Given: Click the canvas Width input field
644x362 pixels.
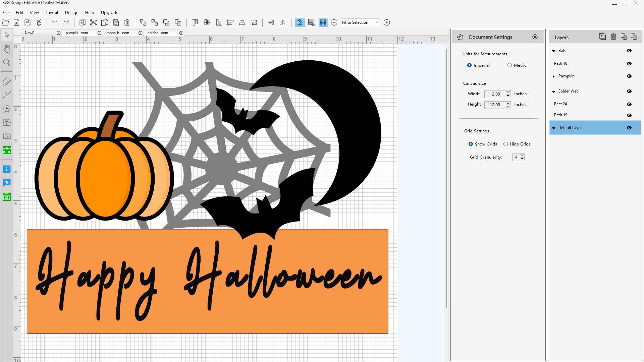Looking at the screenshot, I should pos(495,94).
